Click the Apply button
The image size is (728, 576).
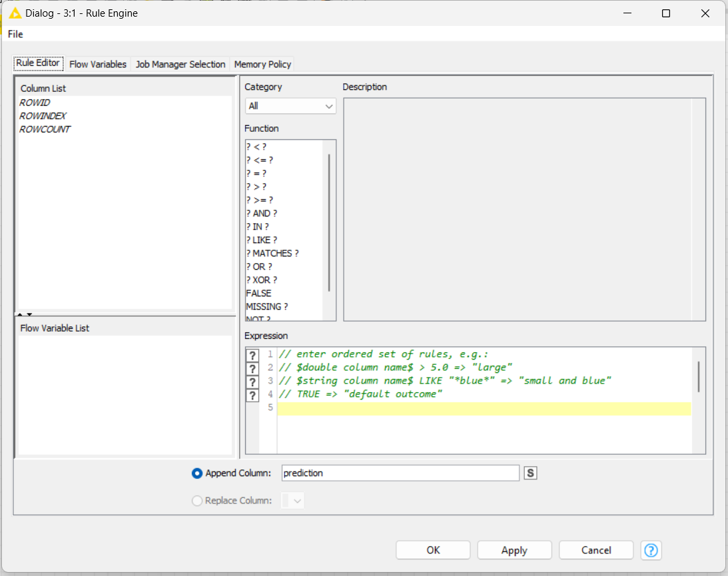514,550
